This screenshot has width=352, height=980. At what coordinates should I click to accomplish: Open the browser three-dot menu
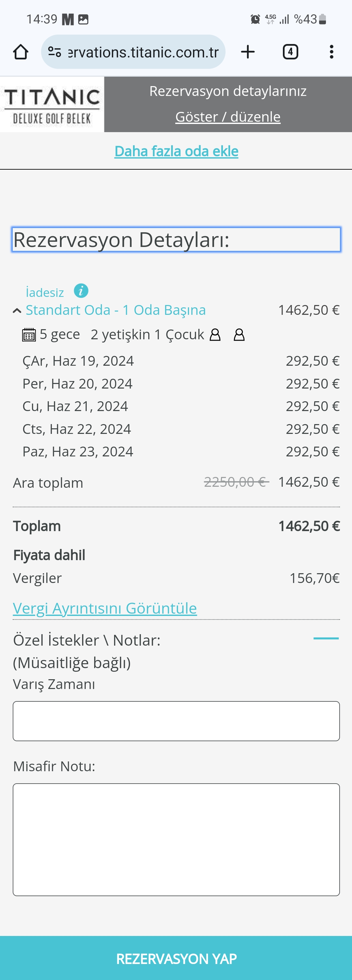[x=331, y=52]
